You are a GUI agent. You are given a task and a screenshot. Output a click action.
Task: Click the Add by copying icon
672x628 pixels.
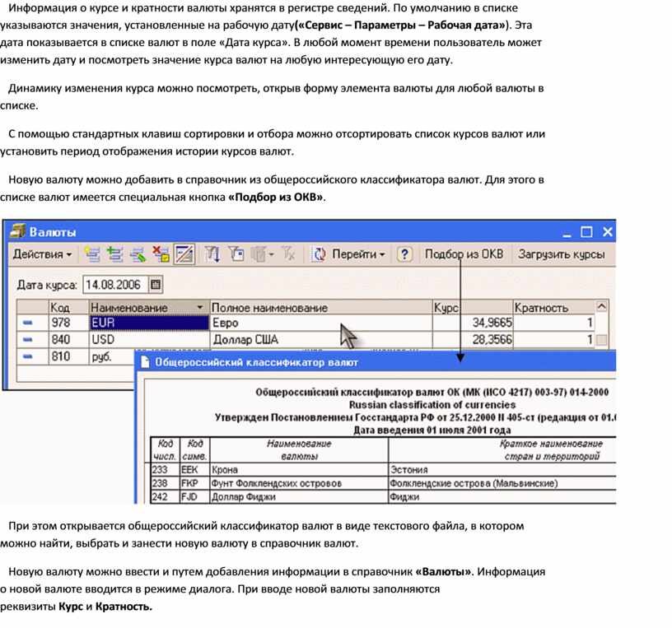click(x=114, y=254)
